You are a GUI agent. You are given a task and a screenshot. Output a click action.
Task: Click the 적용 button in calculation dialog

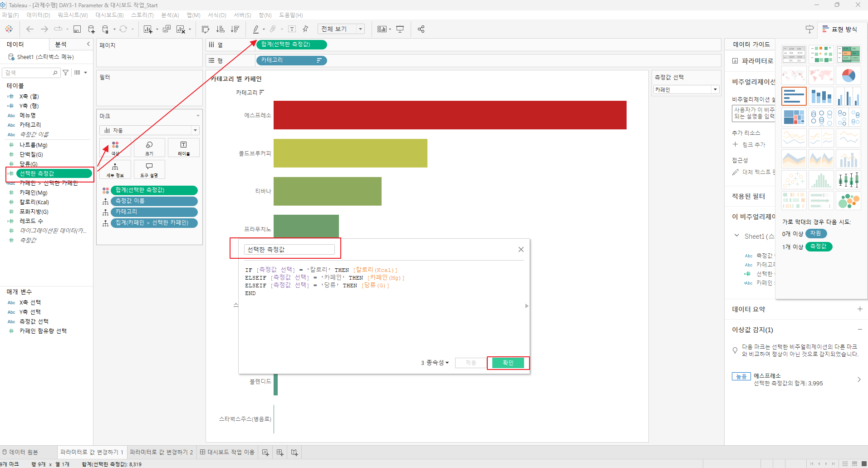(471, 363)
